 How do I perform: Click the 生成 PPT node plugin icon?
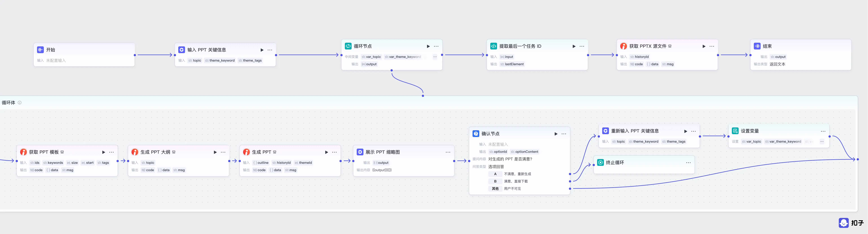coord(246,152)
